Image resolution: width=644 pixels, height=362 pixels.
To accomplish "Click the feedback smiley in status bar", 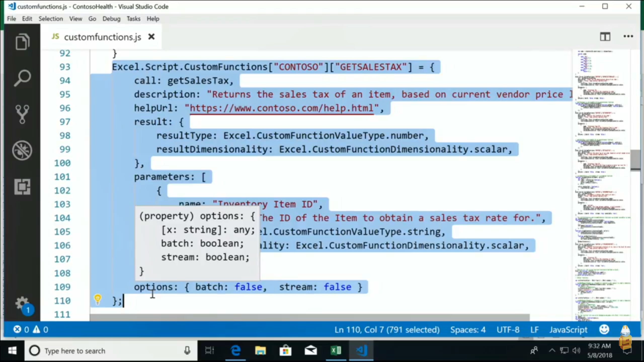I will (604, 329).
